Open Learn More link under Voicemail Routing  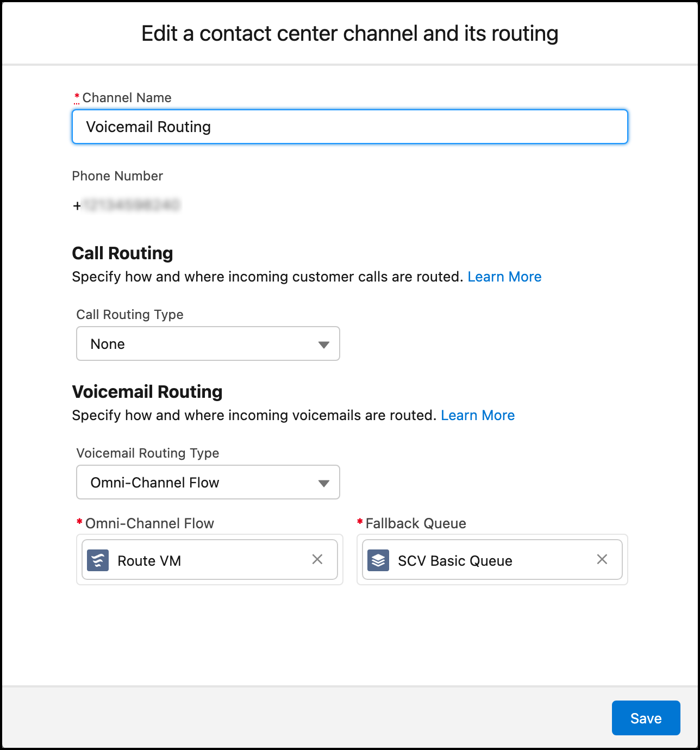[x=478, y=415]
